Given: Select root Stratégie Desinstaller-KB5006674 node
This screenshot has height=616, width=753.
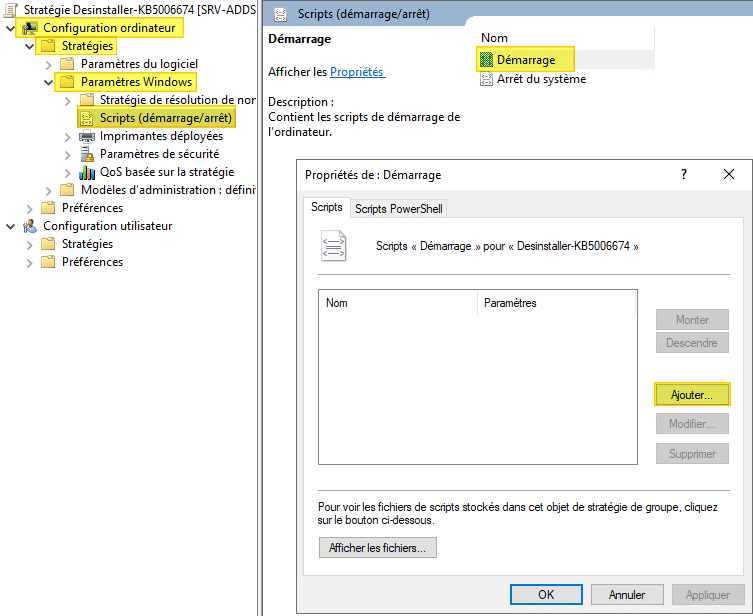Looking at the screenshot, I should [140, 10].
